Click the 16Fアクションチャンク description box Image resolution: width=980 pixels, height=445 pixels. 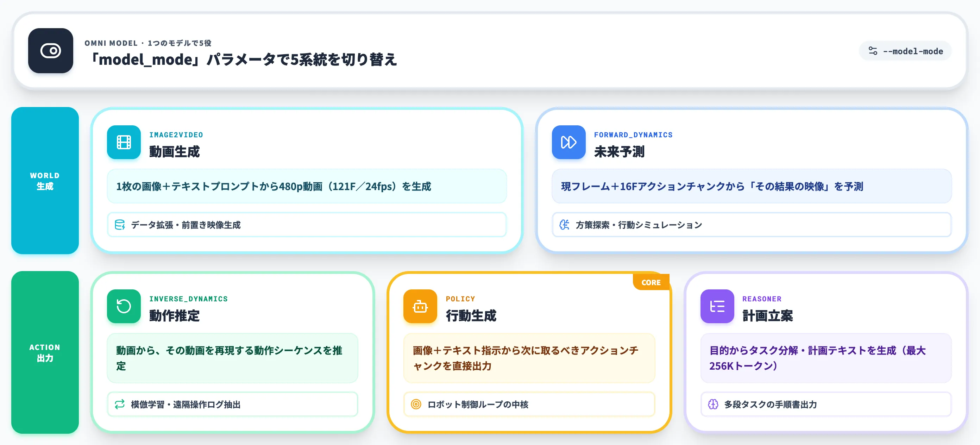[x=752, y=186]
